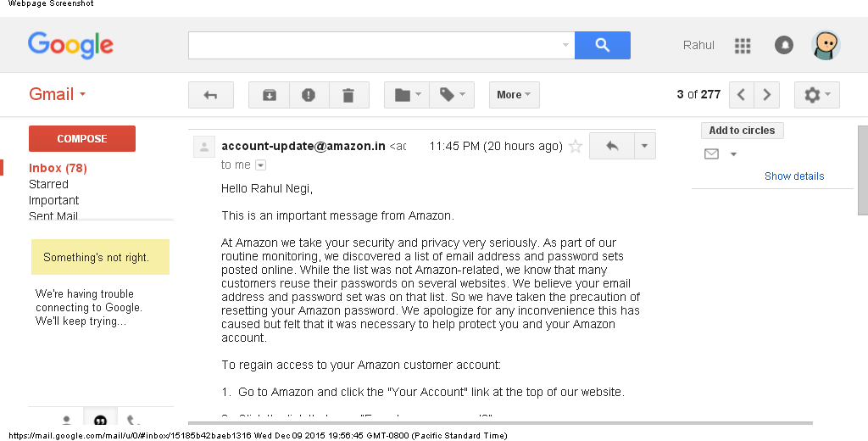Open the Move to folder dropdown
Viewport: 868px width, 441px height.
(x=407, y=95)
